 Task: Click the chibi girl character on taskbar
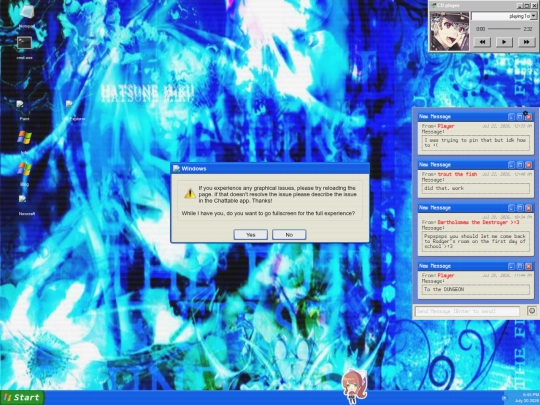354,386
